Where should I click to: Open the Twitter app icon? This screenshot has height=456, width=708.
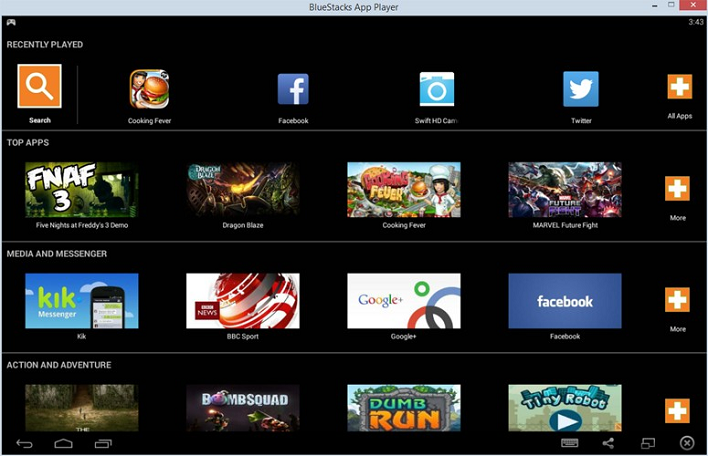(581, 89)
